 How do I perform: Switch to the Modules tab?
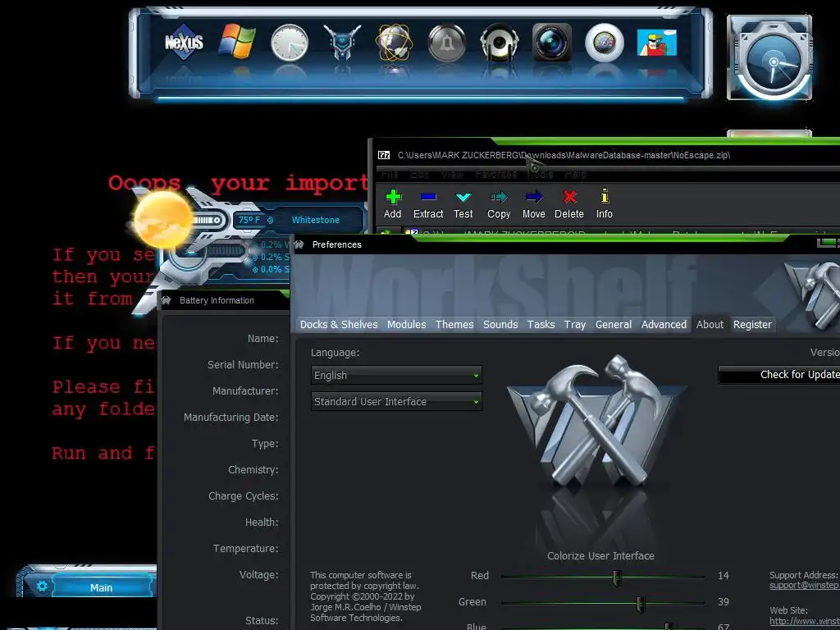click(407, 324)
